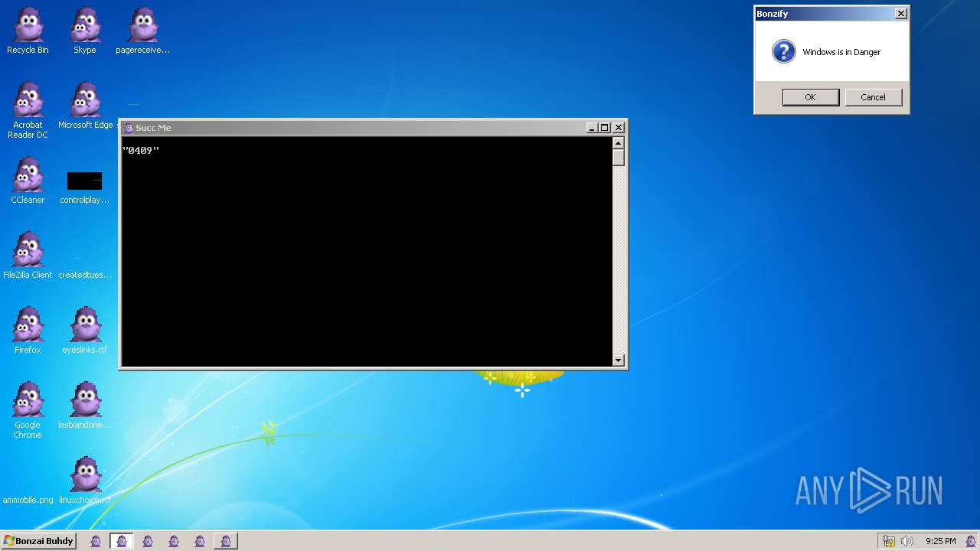Select the Google Chrome desktop shortcut

click(x=28, y=410)
